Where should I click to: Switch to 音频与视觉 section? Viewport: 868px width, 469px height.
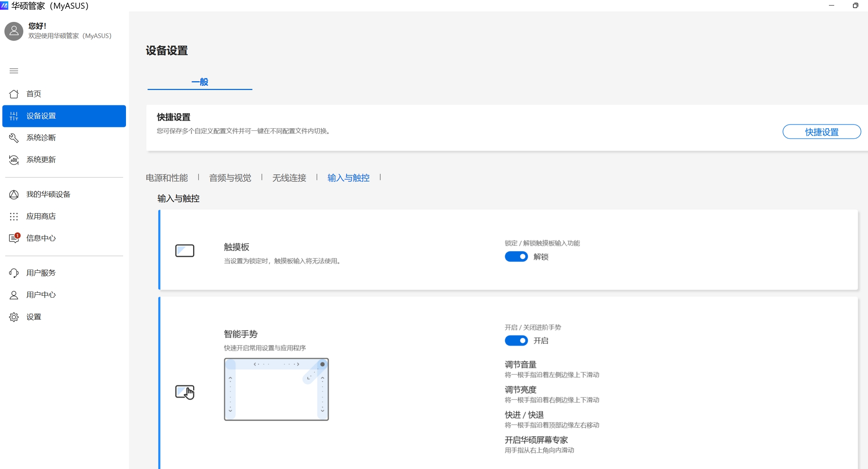tap(230, 178)
